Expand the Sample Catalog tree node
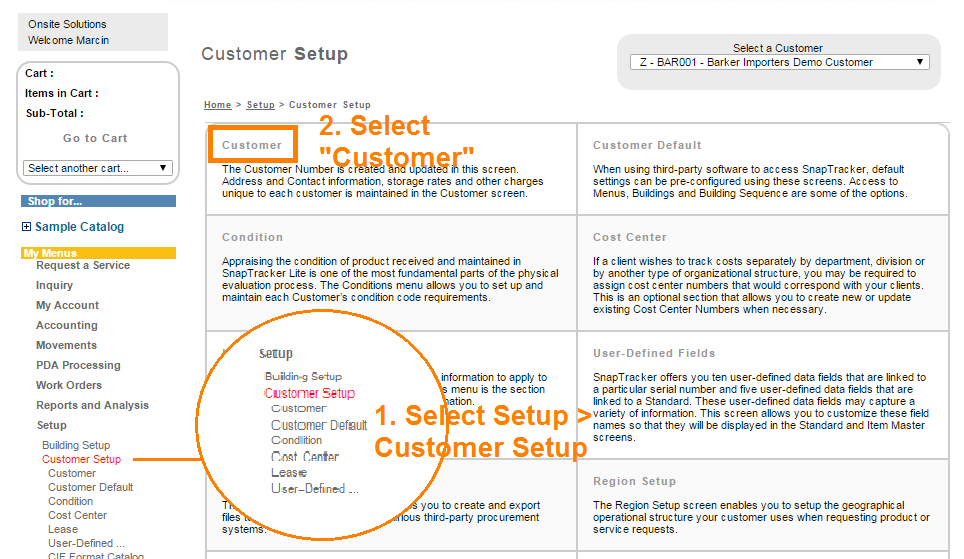Image resolution: width=964 pixels, height=559 pixels. [26, 227]
